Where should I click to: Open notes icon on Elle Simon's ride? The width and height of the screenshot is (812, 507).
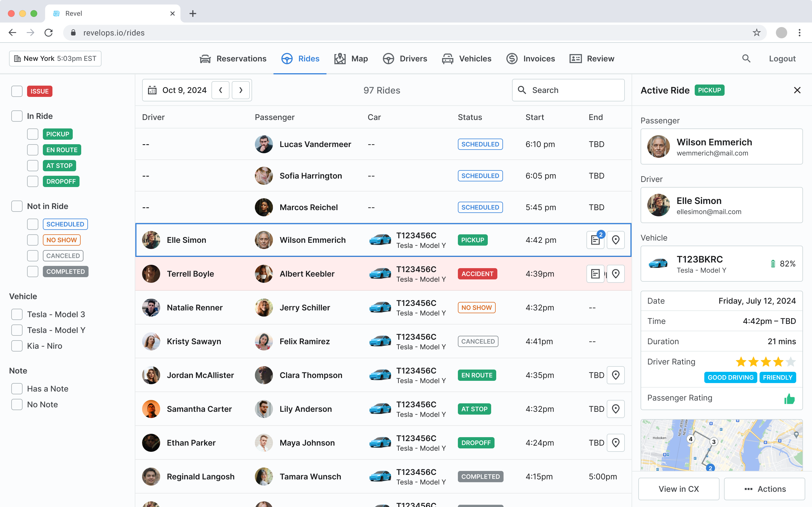point(595,240)
